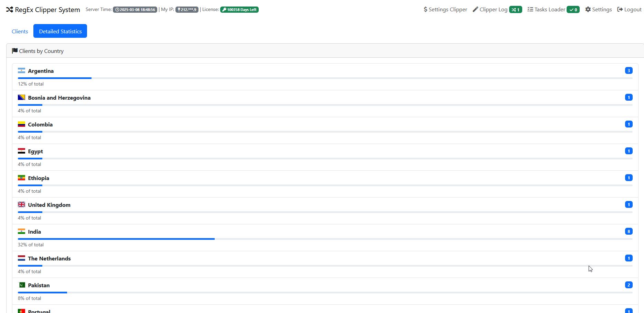Click the 8% of total text
The height and width of the screenshot is (313, 644).
pyautogui.click(x=29, y=298)
